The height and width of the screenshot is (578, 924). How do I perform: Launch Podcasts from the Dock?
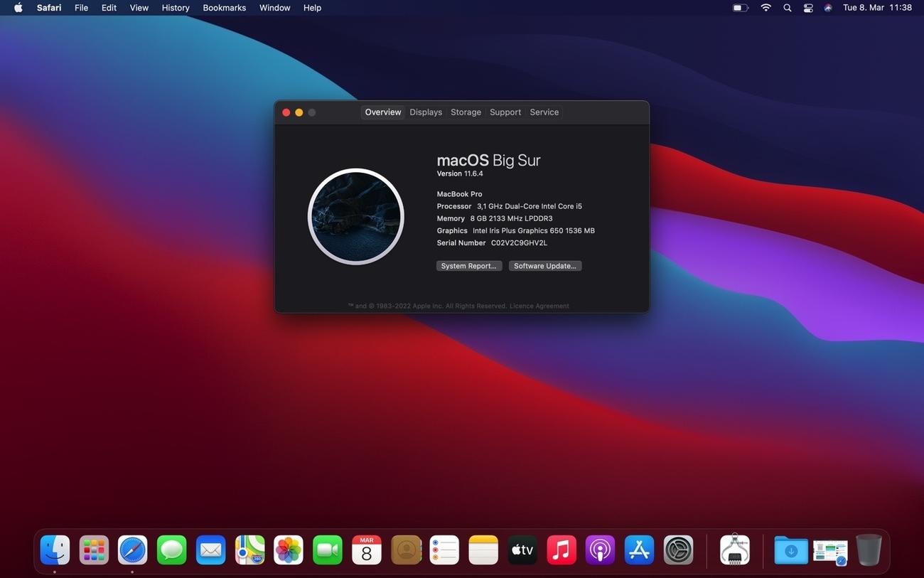tap(600, 550)
